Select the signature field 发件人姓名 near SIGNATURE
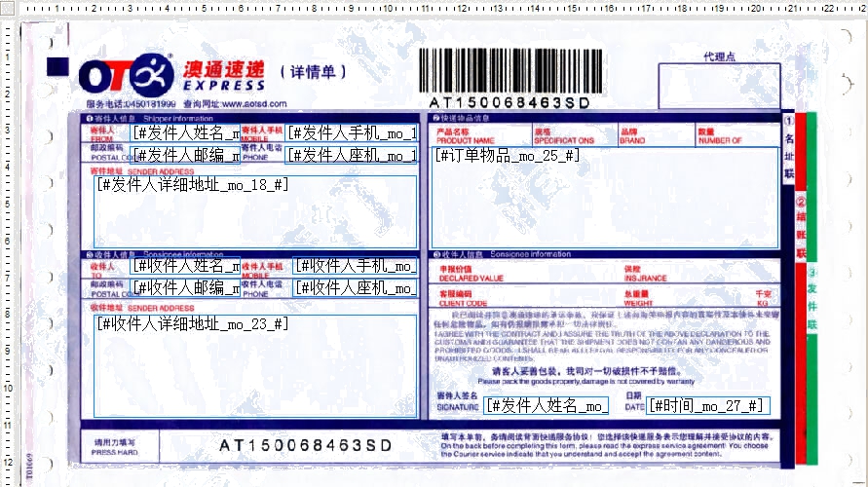The height and width of the screenshot is (487, 868). pos(547,405)
